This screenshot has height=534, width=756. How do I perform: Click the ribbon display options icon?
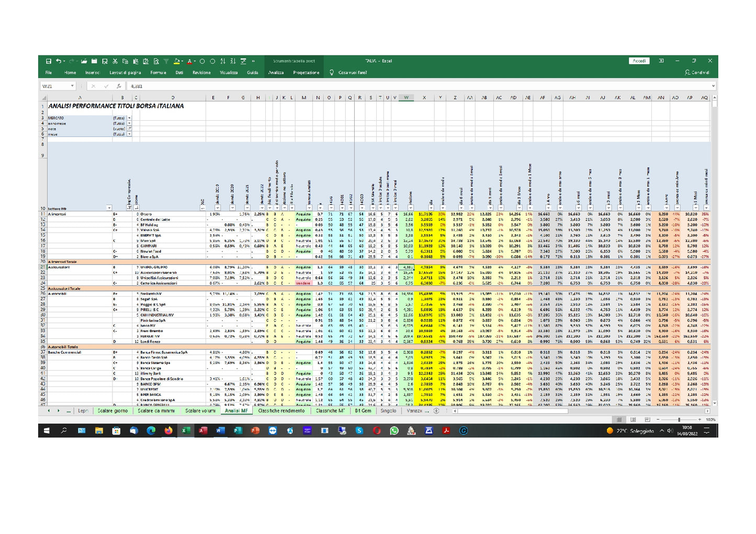(x=661, y=61)
